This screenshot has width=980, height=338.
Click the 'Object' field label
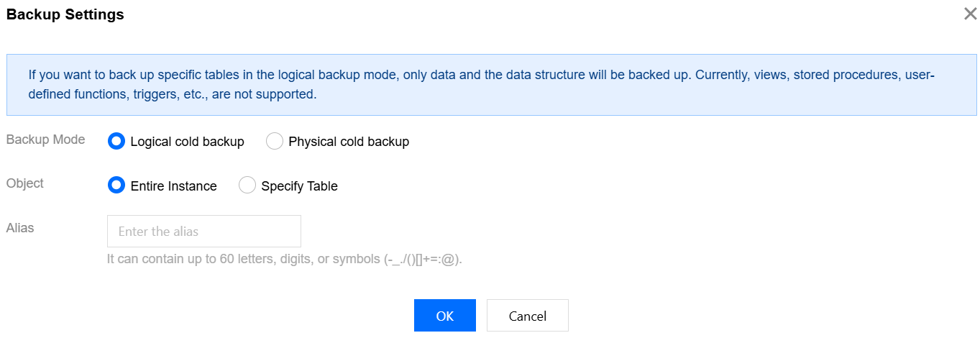(25, 183)
